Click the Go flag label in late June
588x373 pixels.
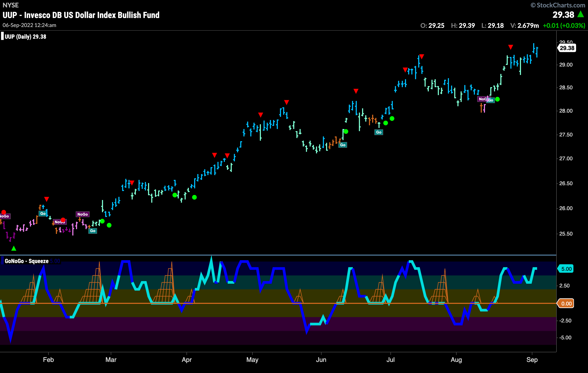point(379,132)
